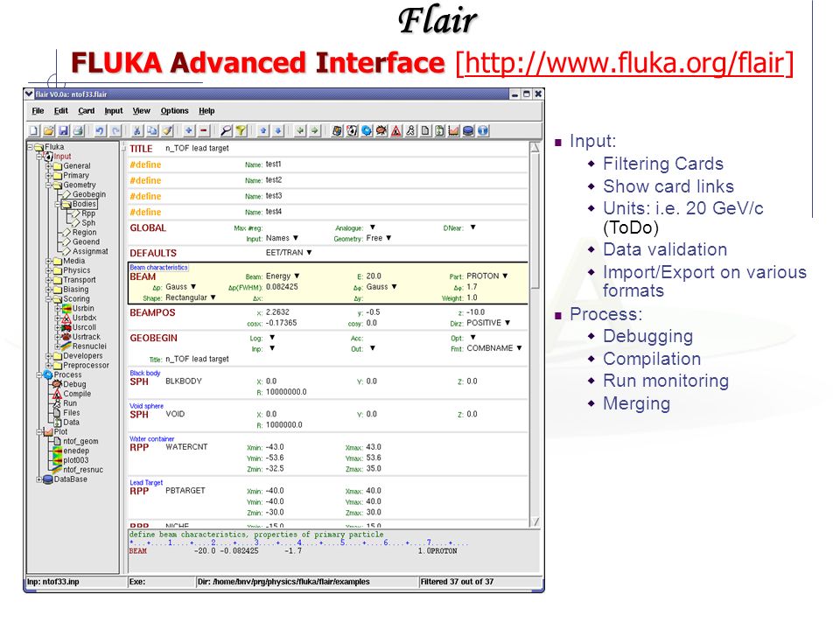
Task: Click the card list vertical scrollbar
Action: 535,335
